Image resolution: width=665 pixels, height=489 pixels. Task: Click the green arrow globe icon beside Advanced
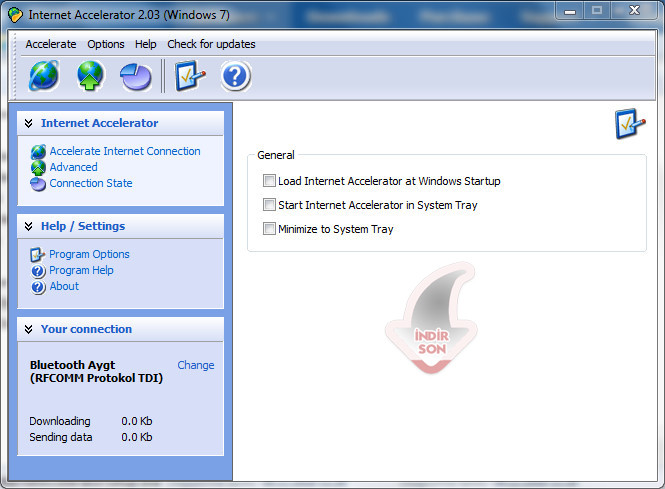pos(38,168)
